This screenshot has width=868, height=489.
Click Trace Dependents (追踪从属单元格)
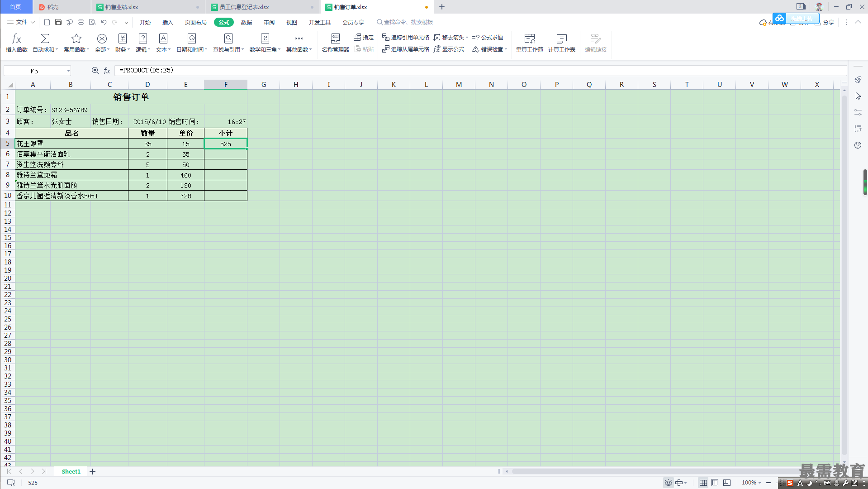406,49
